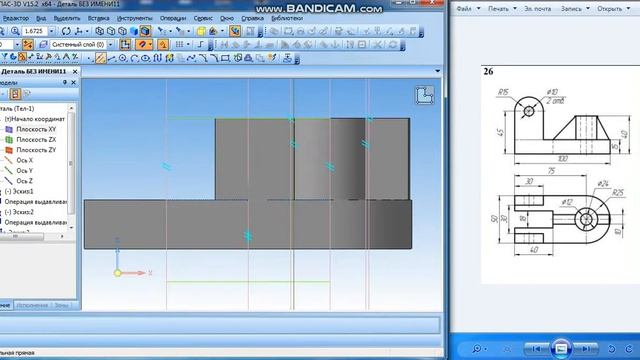Select (-) Эскиз:1 in model tree

(19, 191)
